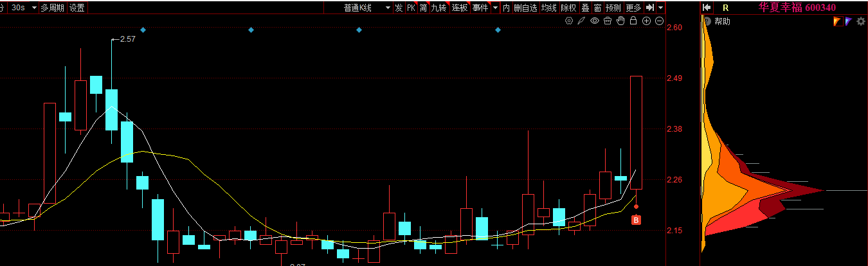Viewport: 868px width, 266px height.
Task: Zoom in with the plus icon
Action: tap(646, 21)
